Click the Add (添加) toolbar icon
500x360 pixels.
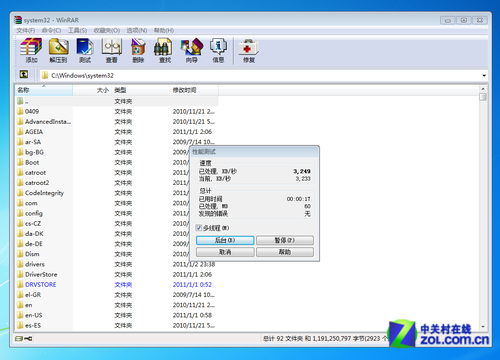coord(31,50)
